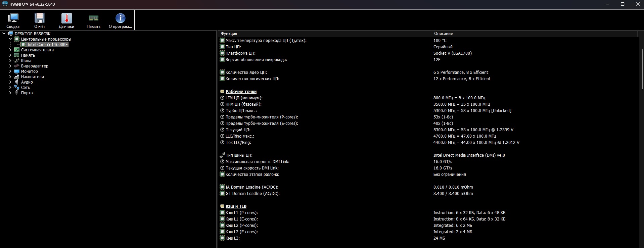Open the Датчики sensors icon

pyautogui.click(x=66, y=18)
